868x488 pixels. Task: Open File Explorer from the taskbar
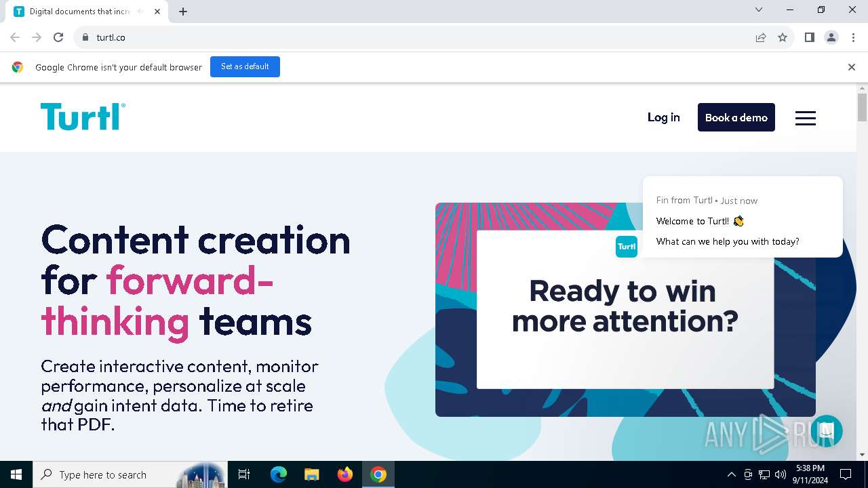click(311, 474)
